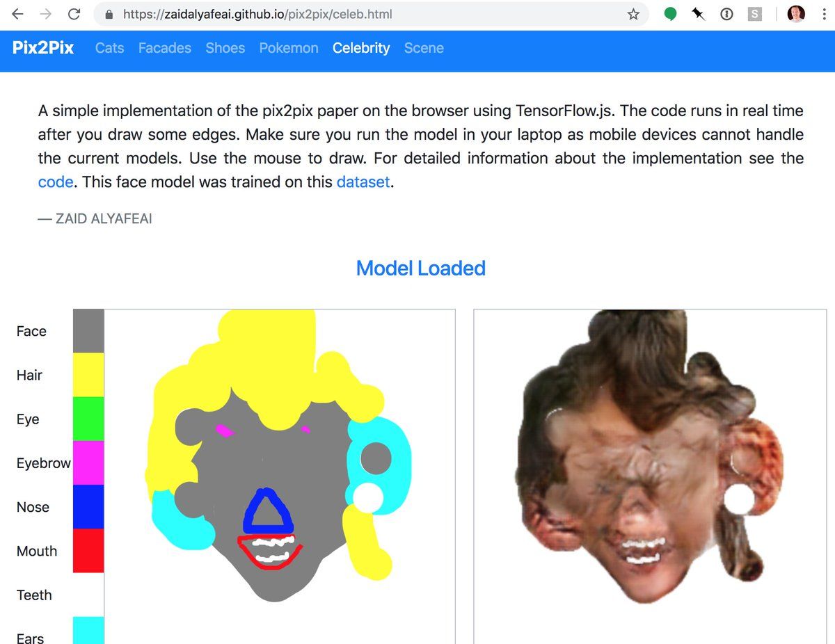Click the gray S extension icon
835x644 pixels.
point(755,14)
